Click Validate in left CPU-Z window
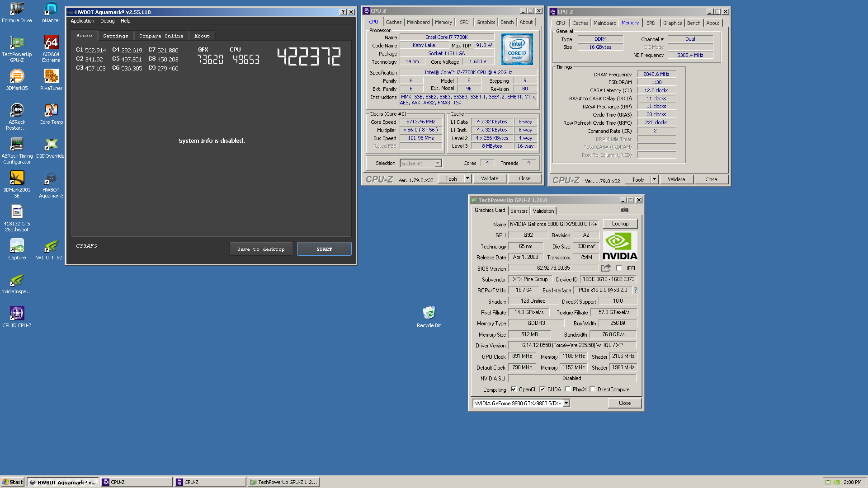Viewport: 868px width, 488px height. pos(490,178)
